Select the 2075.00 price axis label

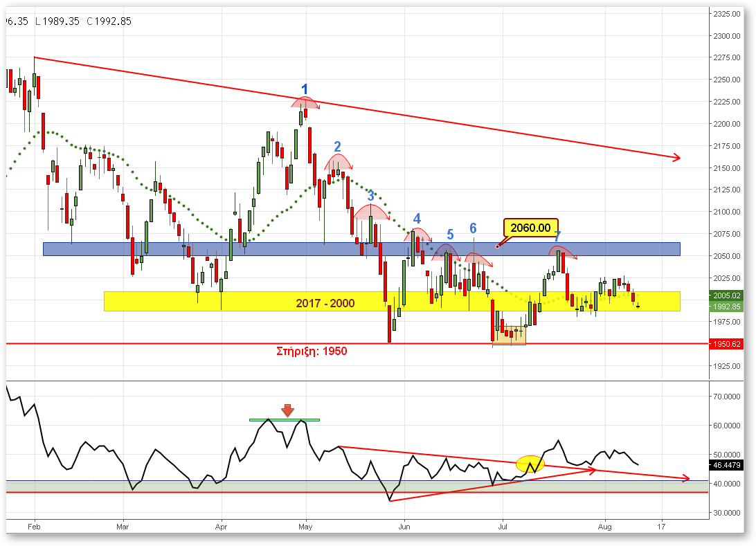click(727, 234)
